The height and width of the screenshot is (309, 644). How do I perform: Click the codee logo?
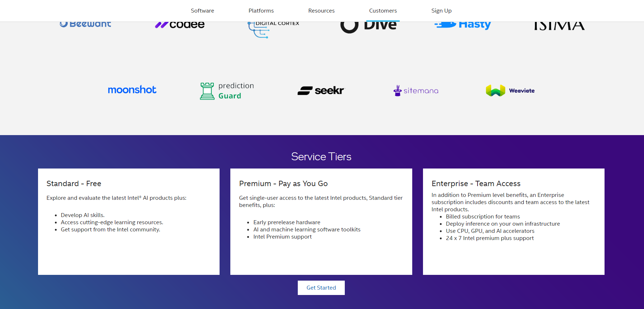(180, 25)
